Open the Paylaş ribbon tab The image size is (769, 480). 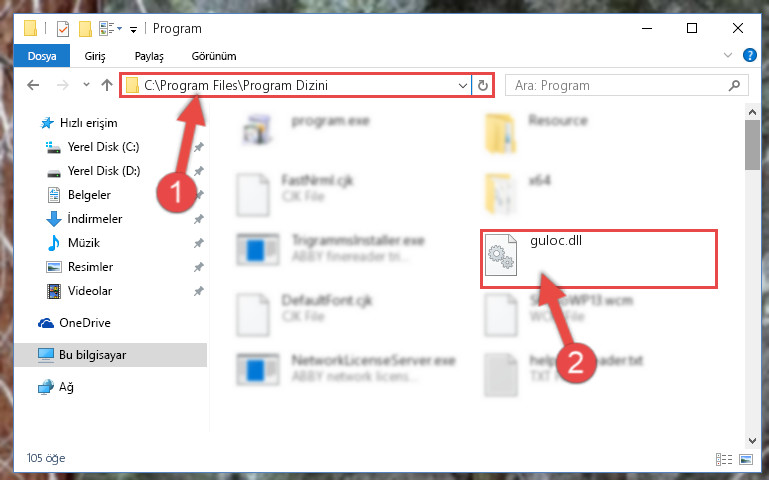[149, 56]
